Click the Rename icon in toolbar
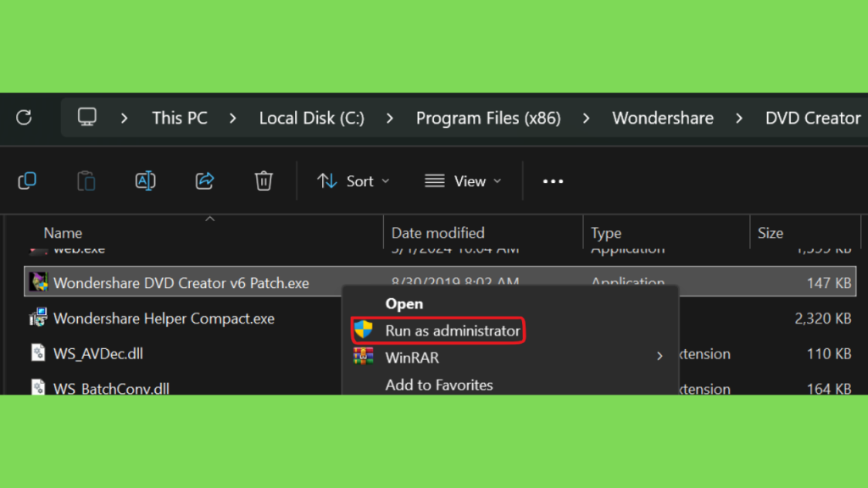This screenshot has width=868, height=488. pos(145,181)
